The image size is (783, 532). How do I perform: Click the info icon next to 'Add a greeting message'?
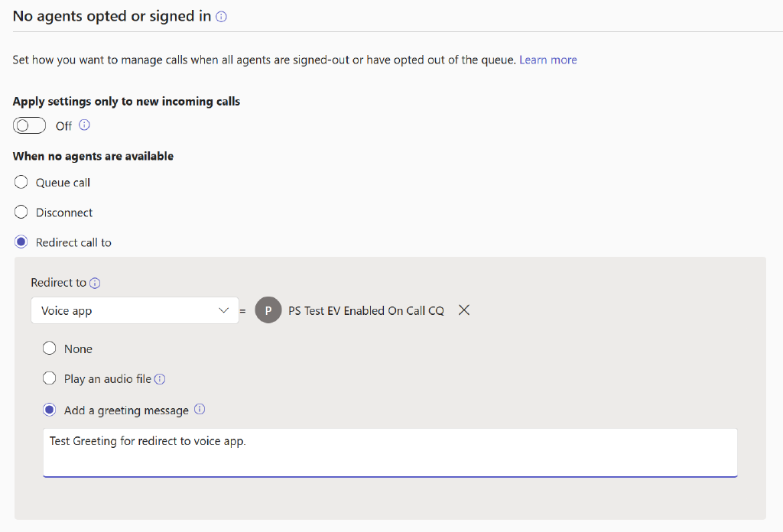(x=200, y=410)
